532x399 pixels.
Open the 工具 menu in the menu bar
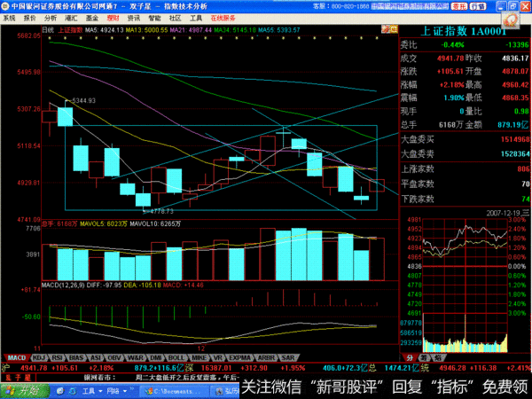196,18
